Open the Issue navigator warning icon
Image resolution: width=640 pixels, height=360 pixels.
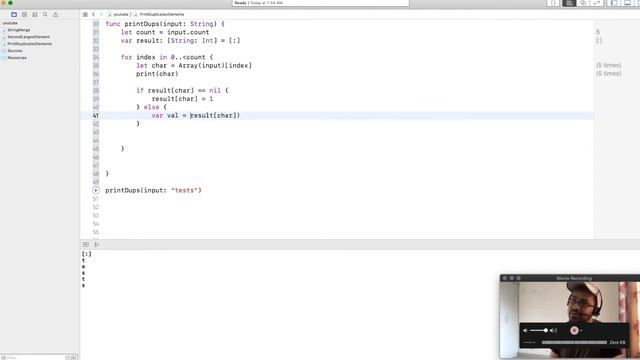(x=56, y=15)
